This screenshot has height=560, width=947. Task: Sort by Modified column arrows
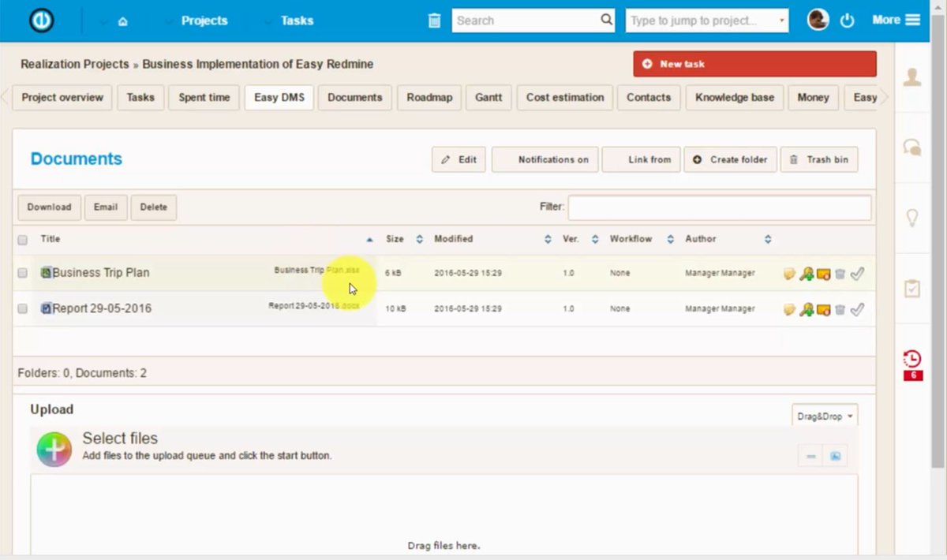[x=548, y=239]
